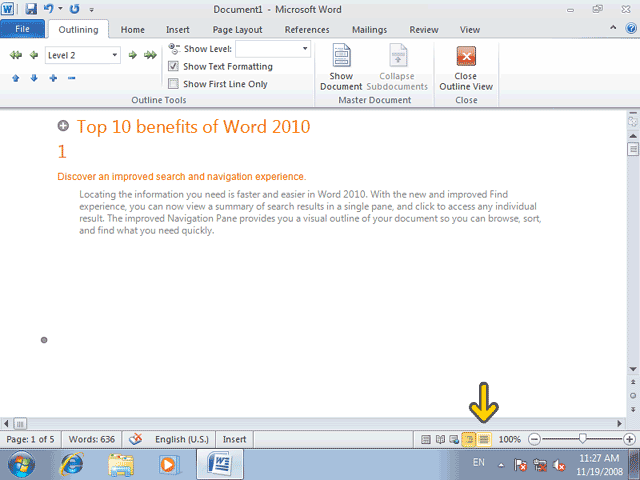Click the vertical scrollbar down arrow
The image size is (640, 480).
(633, 369)
